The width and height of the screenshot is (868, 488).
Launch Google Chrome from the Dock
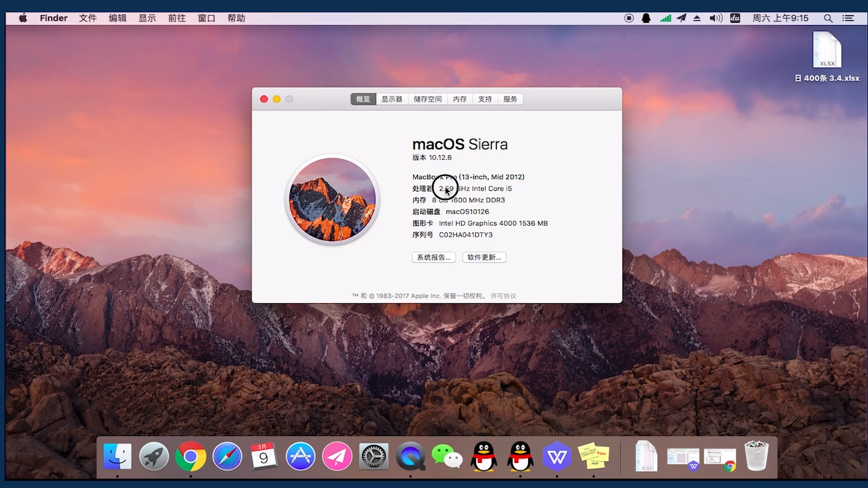click(x=191, y=457)
